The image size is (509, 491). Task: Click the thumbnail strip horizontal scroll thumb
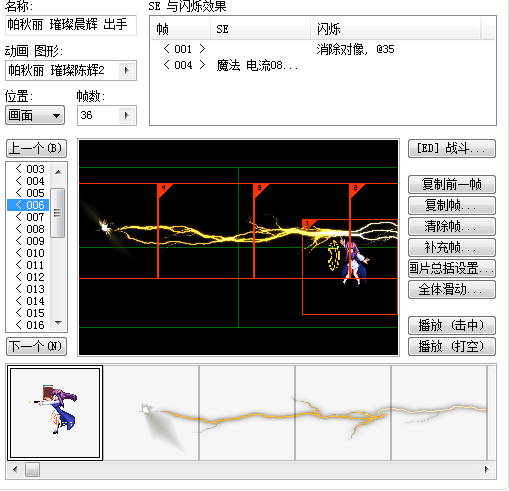pyautogui.click(x=32, y=470)
